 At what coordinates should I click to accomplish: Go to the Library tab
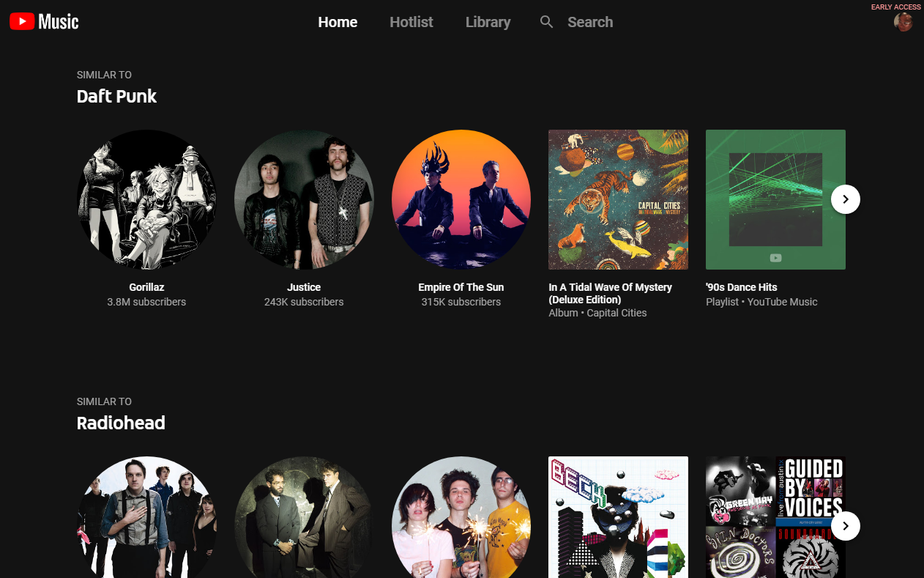click(488, 22)
